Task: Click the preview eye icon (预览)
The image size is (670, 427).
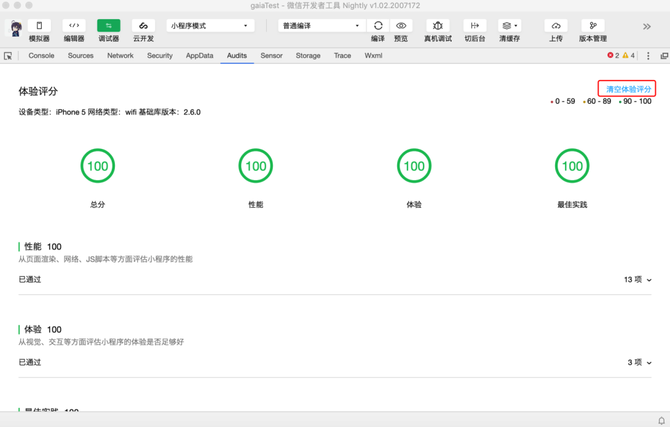Action: point(401,26)
